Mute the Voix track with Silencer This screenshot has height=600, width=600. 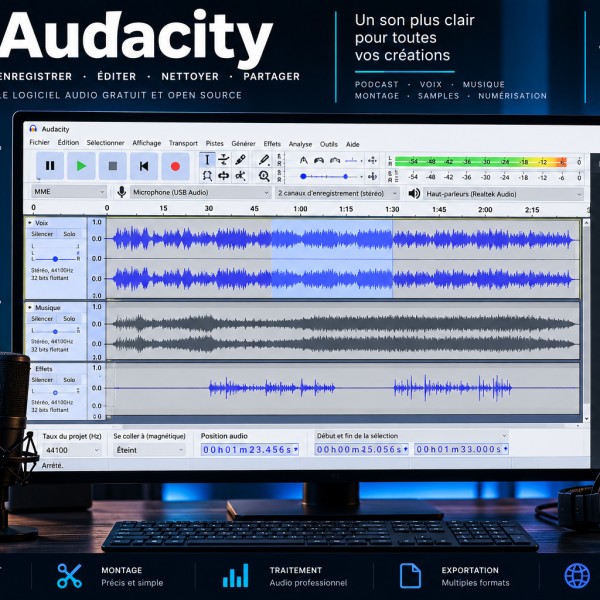[42, 234]
